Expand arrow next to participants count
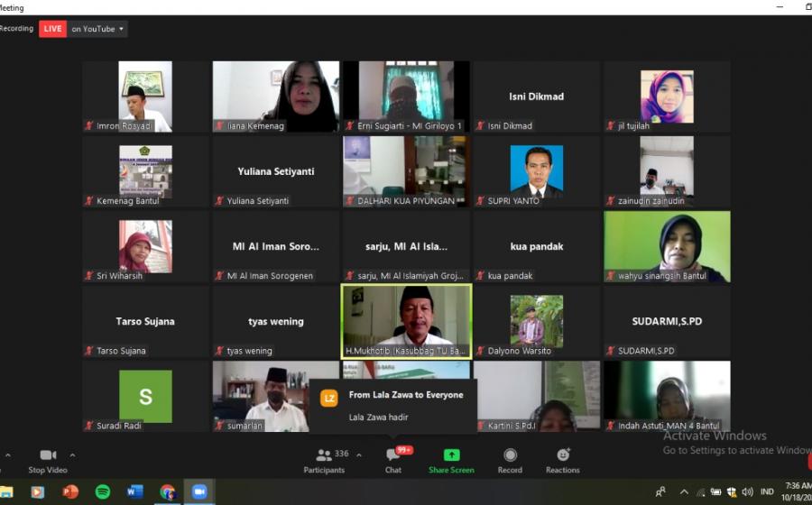The image size is (812, 505). click(x=359, y=455)
